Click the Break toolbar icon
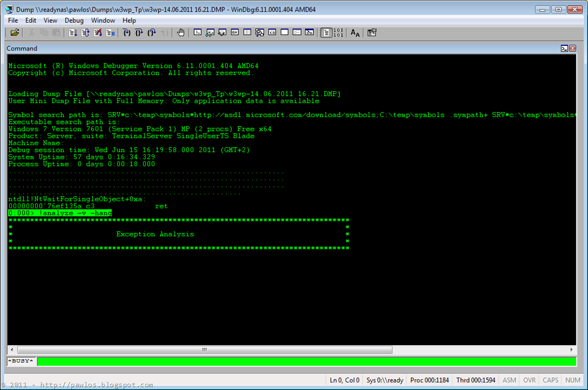 click(110, 33)
